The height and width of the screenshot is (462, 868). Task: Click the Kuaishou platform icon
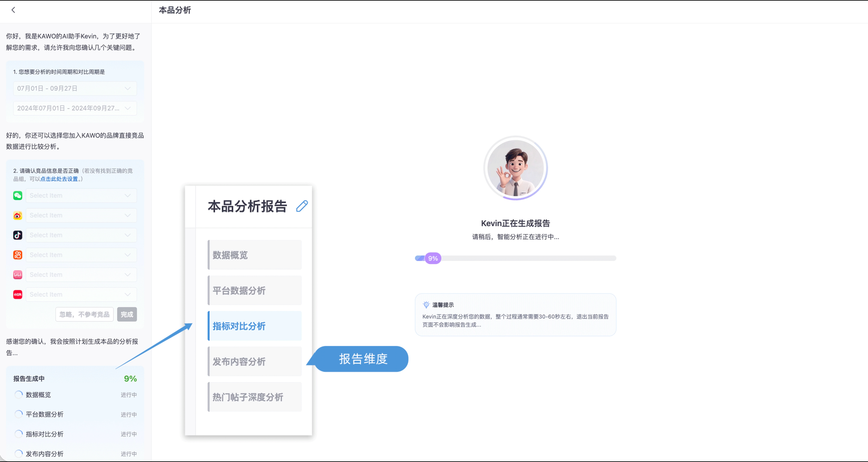tap(18, 255)
